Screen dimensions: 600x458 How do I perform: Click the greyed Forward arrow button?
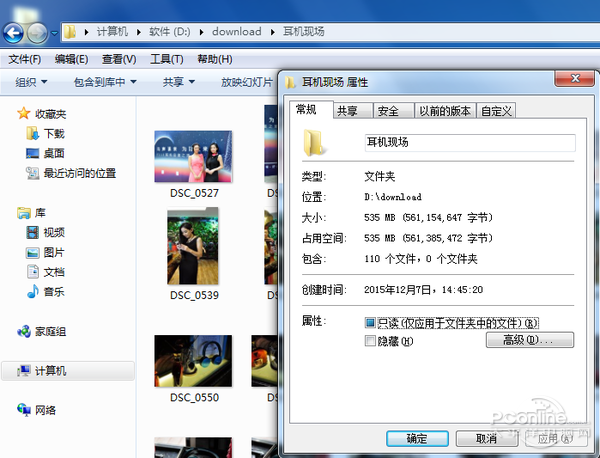click(37, 33)
